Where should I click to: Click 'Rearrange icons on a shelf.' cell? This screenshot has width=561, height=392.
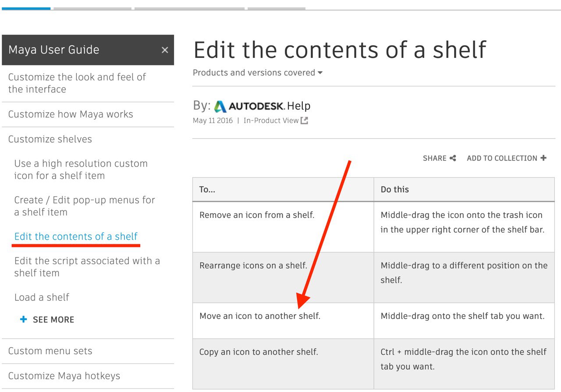click(283, 277)
